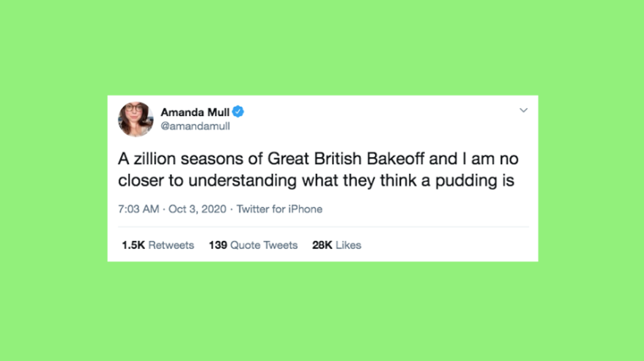The height and width of the screenshot is (361, 644).
Task: Click the 28K like count
Action: click(x=322, y=245)
